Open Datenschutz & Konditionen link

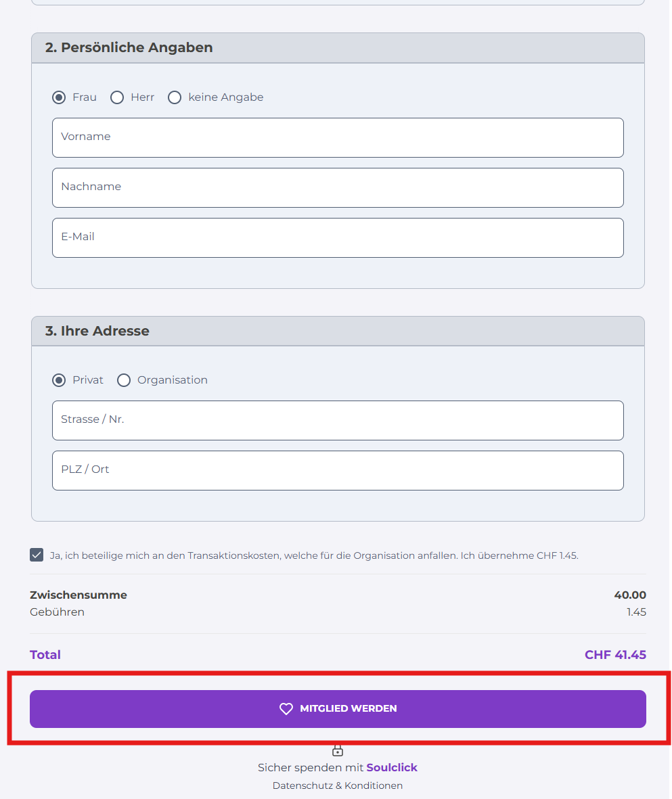(338, 785)
